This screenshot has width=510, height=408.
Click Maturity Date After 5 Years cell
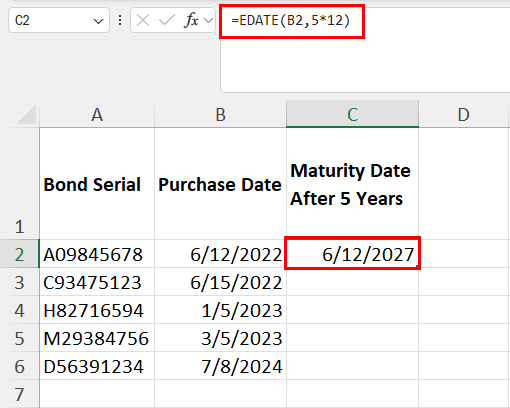[x=352, y=184]
